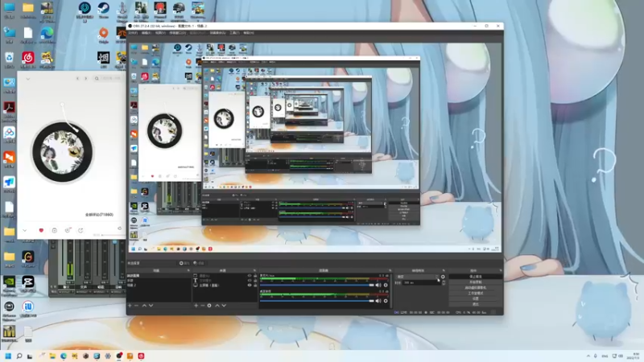Screen dimensions: 644x362
Task: Adjust second mixer channel volume slider
Action: [317, 301]
